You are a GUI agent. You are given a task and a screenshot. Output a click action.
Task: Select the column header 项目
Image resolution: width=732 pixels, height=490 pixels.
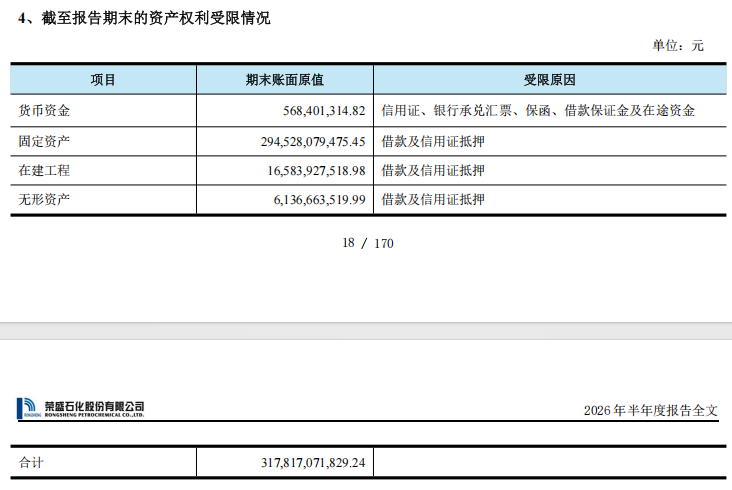[103, 80]
